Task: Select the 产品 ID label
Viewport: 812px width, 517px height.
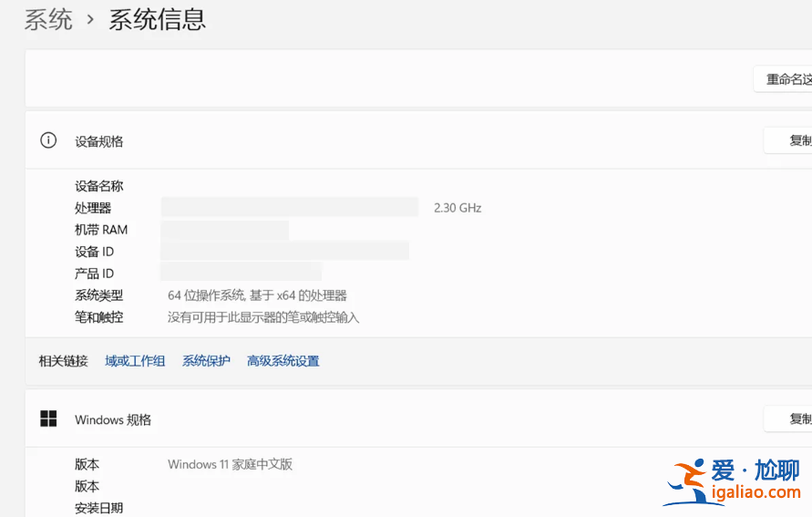Action: pos(94,273)
